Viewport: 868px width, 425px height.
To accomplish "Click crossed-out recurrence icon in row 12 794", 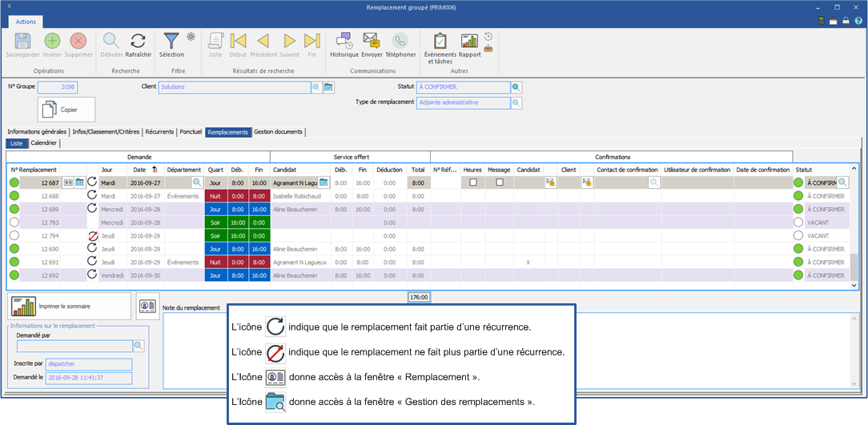I will pyautogui.click(x=92, y=236).
